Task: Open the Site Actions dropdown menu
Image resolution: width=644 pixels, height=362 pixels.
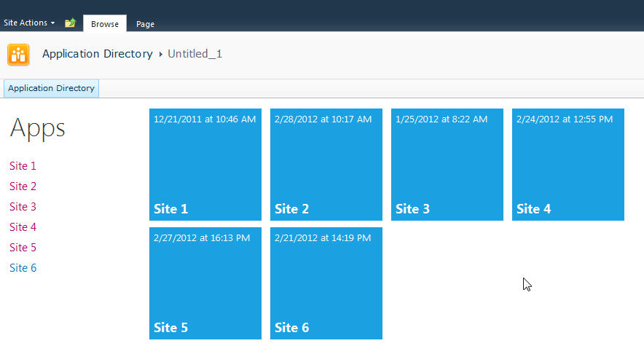Action: point(29,23)
